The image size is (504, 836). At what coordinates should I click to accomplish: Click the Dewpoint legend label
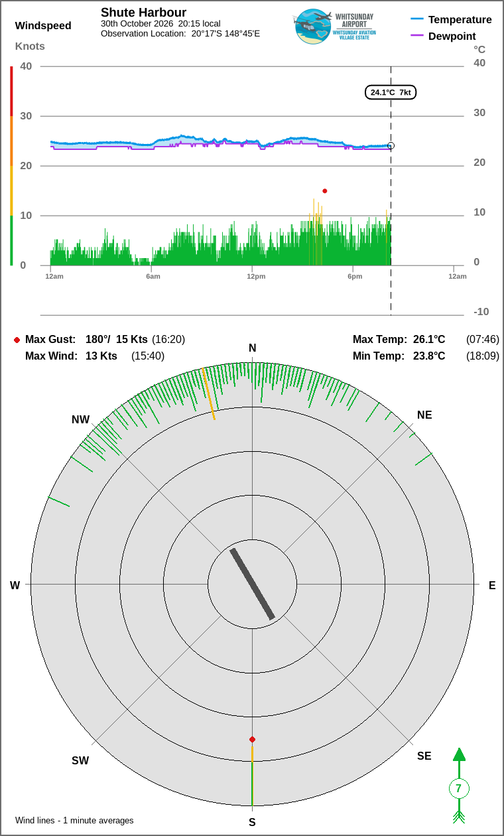click(x=452, y=36)
